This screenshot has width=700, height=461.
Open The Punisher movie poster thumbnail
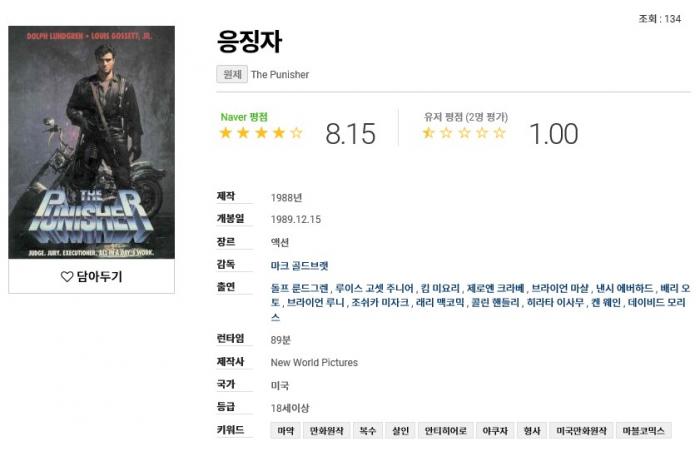92,142
